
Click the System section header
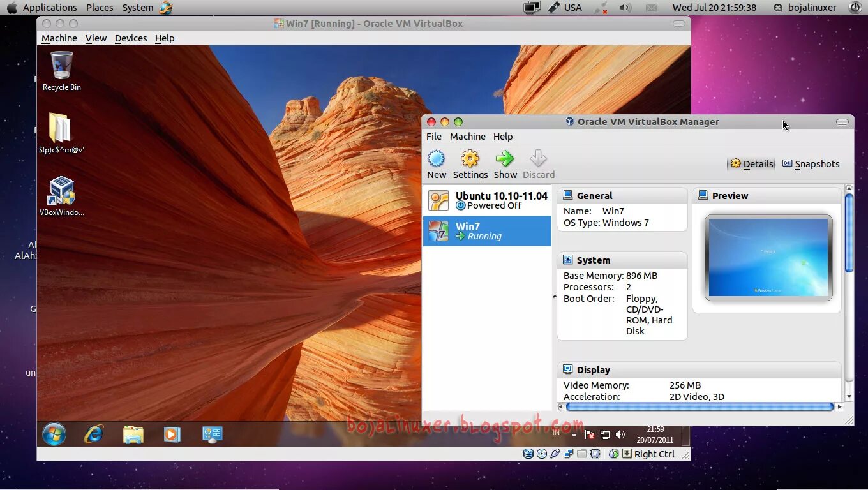[x=622, y=260]
